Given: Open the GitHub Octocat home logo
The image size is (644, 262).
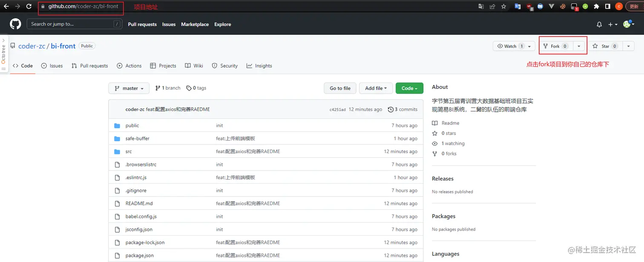Looking at the screenshot, I should 15,24.
